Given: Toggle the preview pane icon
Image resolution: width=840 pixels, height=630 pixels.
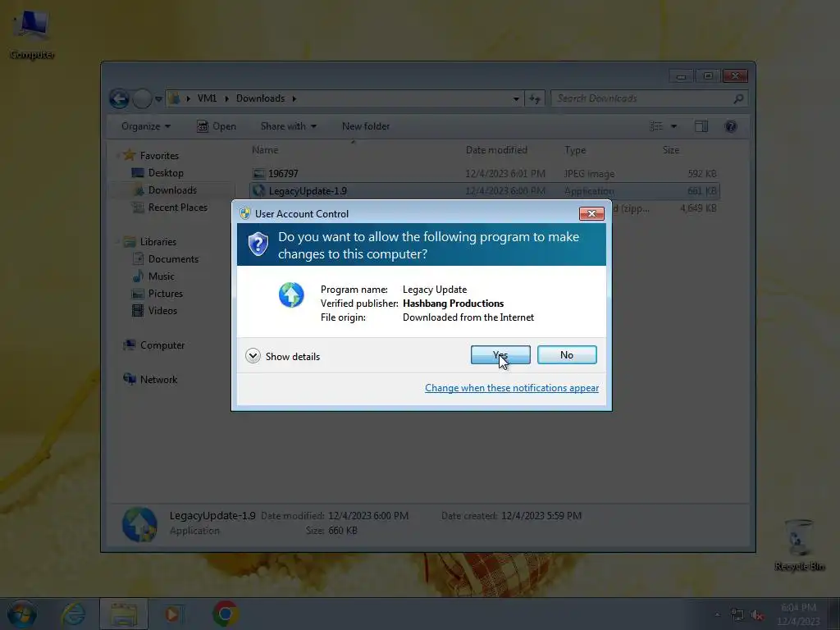Looking at the screenshot, I should point(701,126).
